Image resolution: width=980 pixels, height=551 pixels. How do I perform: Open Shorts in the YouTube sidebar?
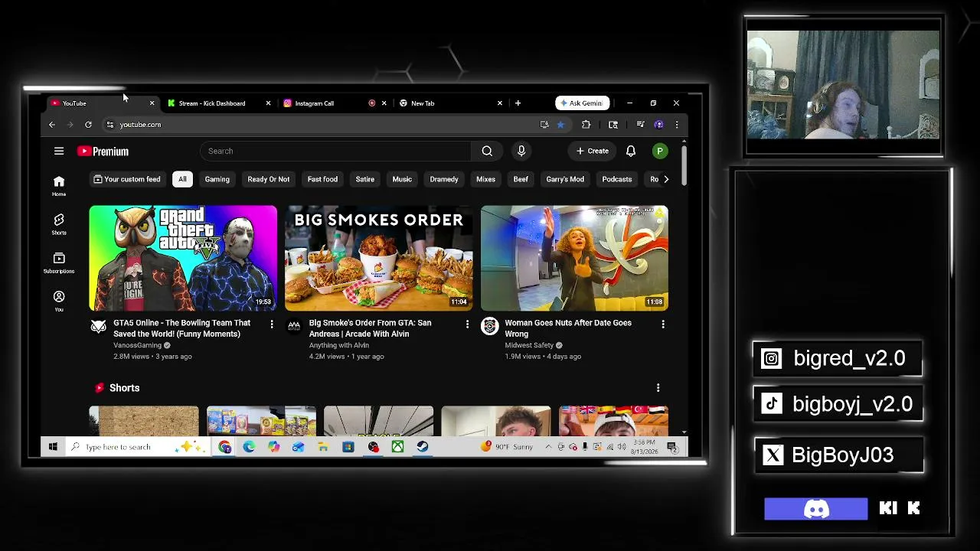59,224
